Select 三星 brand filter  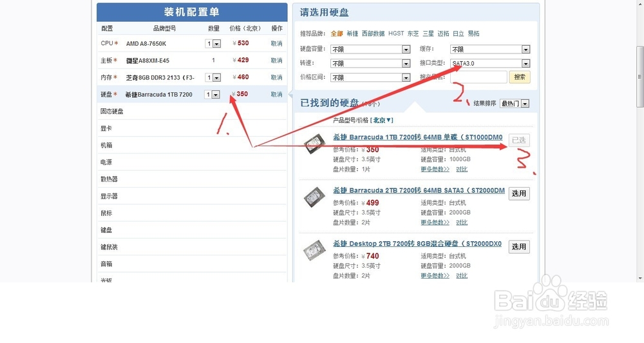click(428, 34)
